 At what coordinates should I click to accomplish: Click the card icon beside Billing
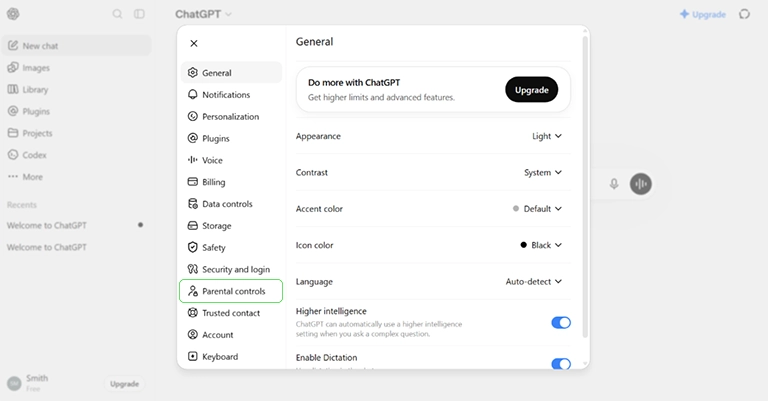coord(192,182)
